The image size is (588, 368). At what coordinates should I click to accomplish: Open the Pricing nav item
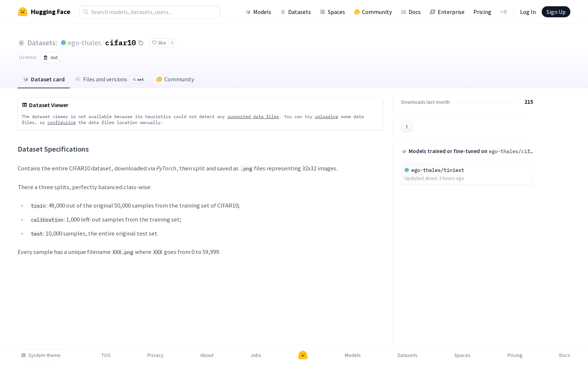point(482,12)
